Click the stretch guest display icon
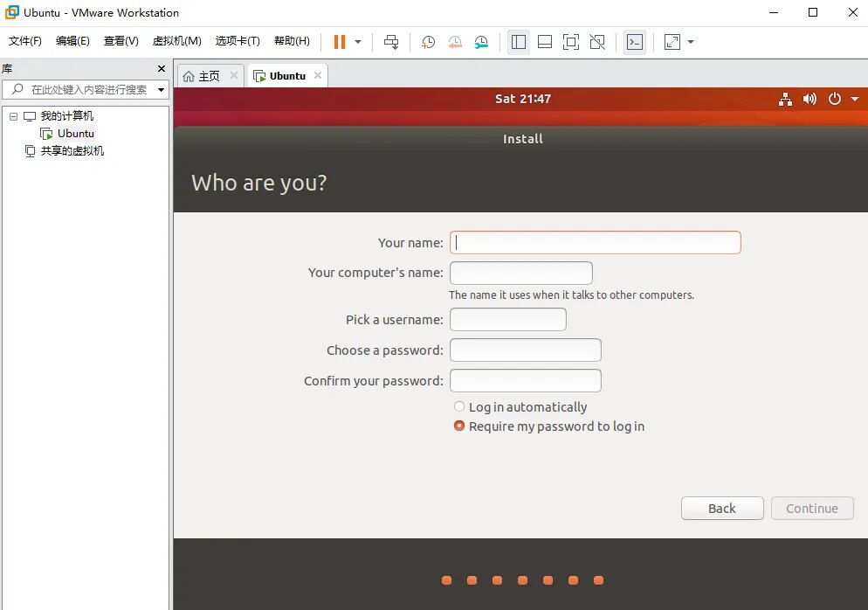 pos(672,42)
